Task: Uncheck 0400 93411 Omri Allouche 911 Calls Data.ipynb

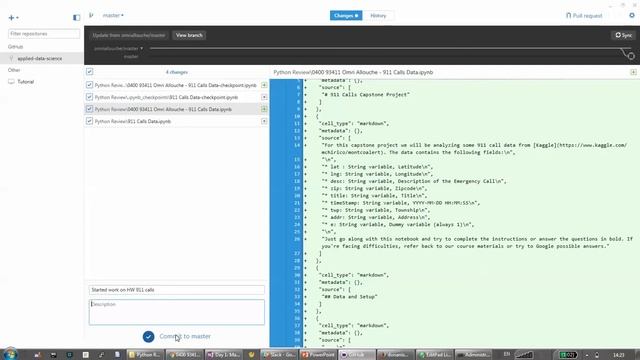Action: (89, 109)
